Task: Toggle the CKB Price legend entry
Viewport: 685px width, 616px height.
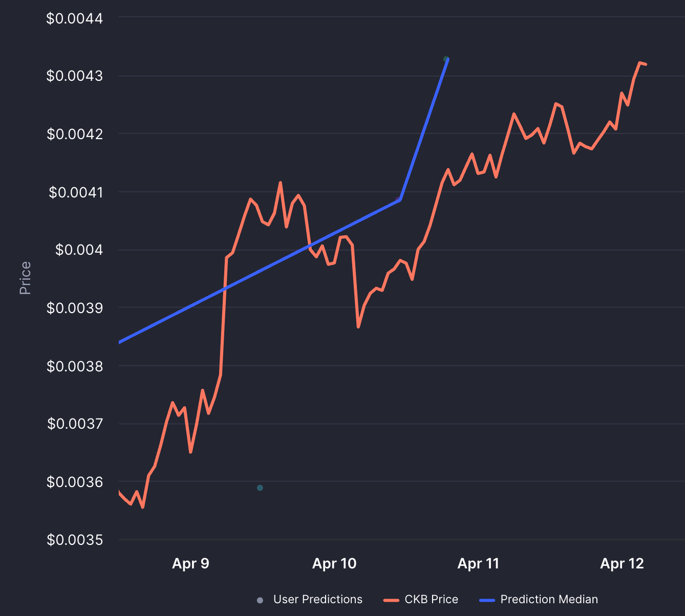Action: [421, 600]
